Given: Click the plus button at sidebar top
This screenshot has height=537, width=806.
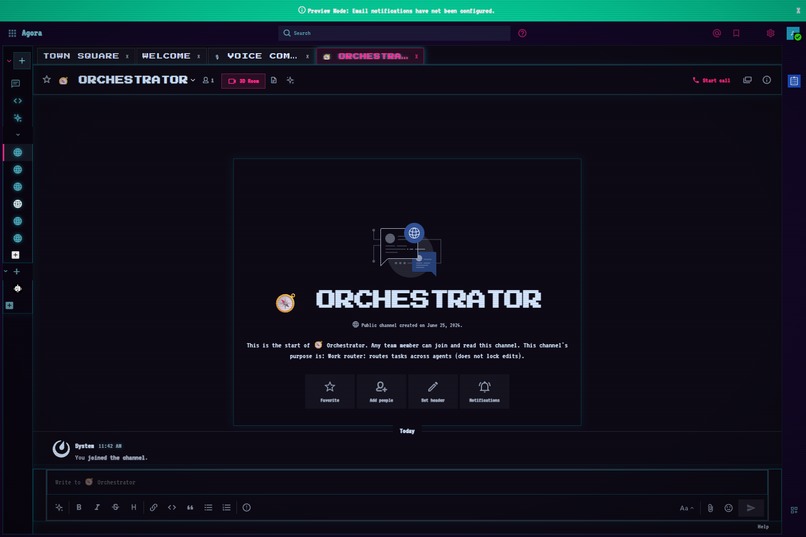Looking at the screenshot, I should pyautogui.click(x=22, y=61).
